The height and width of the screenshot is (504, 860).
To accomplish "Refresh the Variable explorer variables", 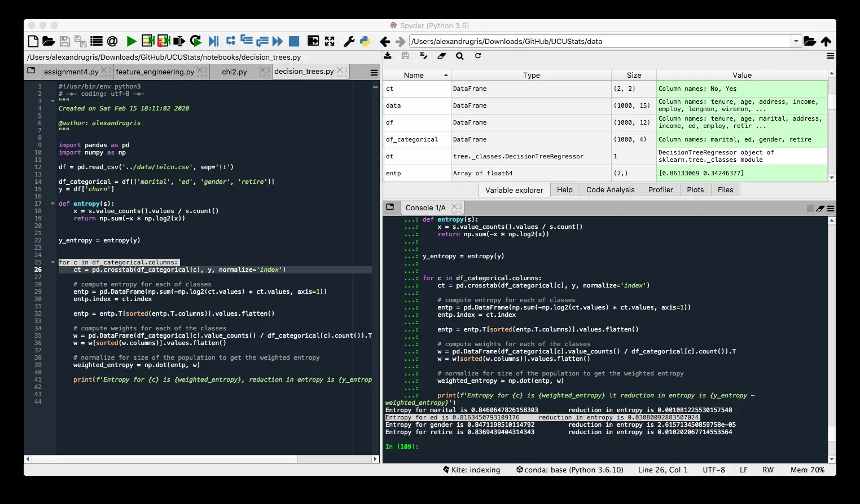I will pyautogui.click(x=478, y=55).
